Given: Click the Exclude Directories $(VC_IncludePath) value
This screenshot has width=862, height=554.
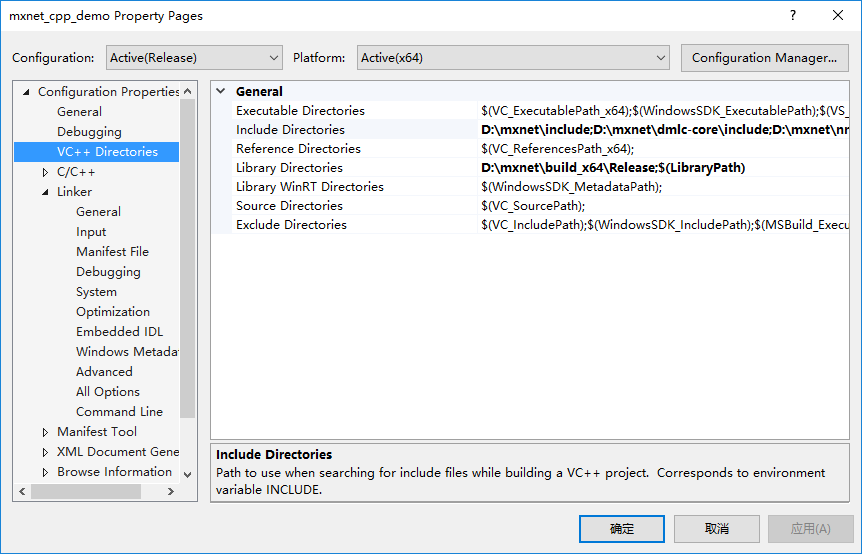Looking at the screenshot, I should pos(664,225).
